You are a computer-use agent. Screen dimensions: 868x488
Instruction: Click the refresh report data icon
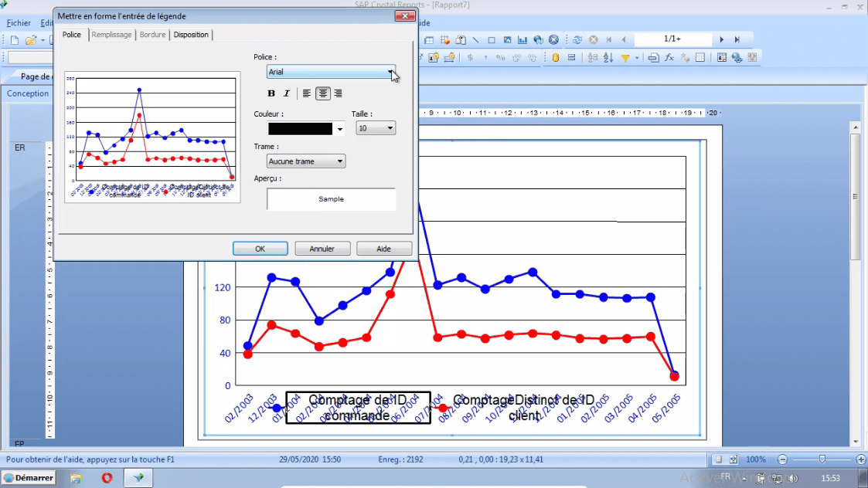point(577,40)
